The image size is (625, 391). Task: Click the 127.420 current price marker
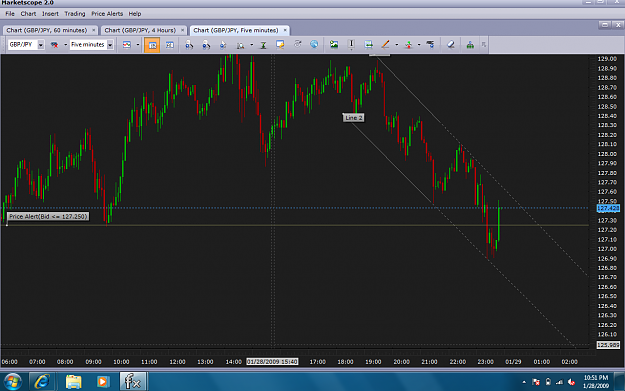coord(608,208)
